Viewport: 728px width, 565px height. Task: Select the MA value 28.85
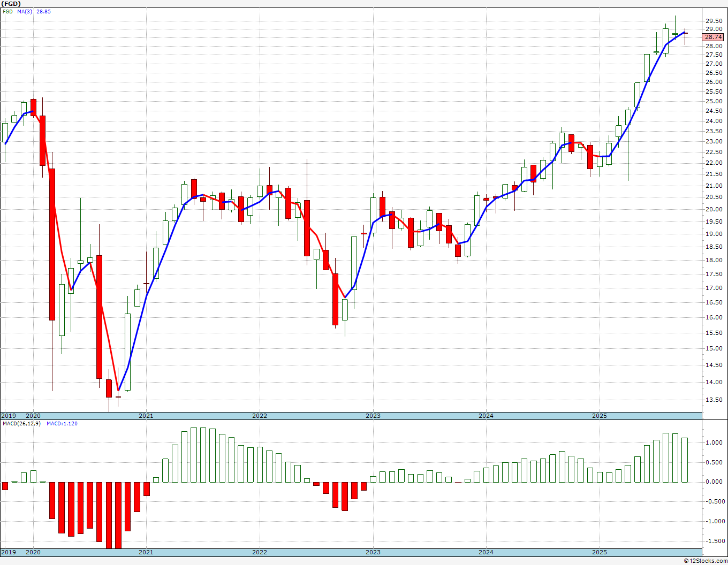point(43,11)
